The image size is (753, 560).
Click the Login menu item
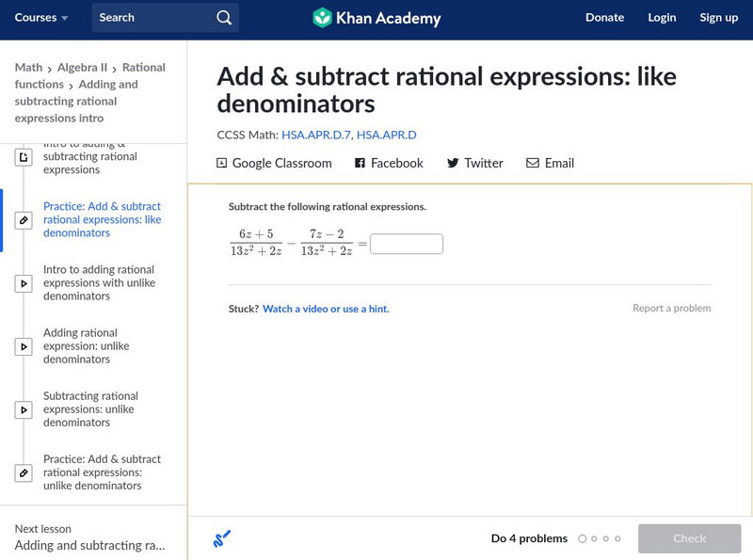click(662, 18)
